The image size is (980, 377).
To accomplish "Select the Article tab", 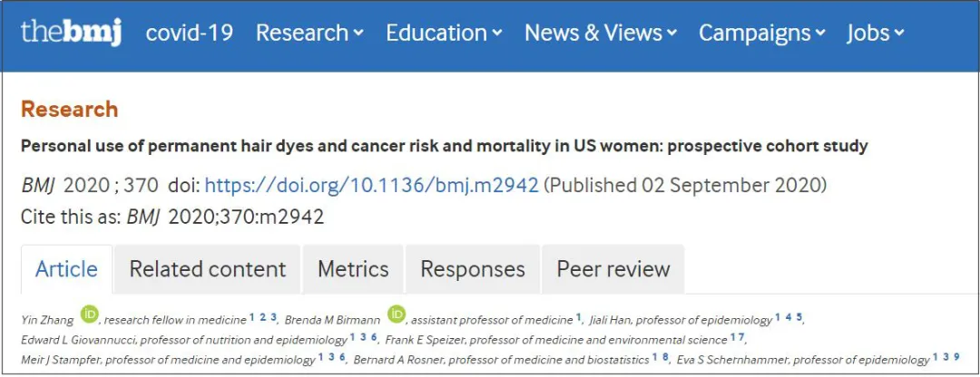I will [66, 269].
